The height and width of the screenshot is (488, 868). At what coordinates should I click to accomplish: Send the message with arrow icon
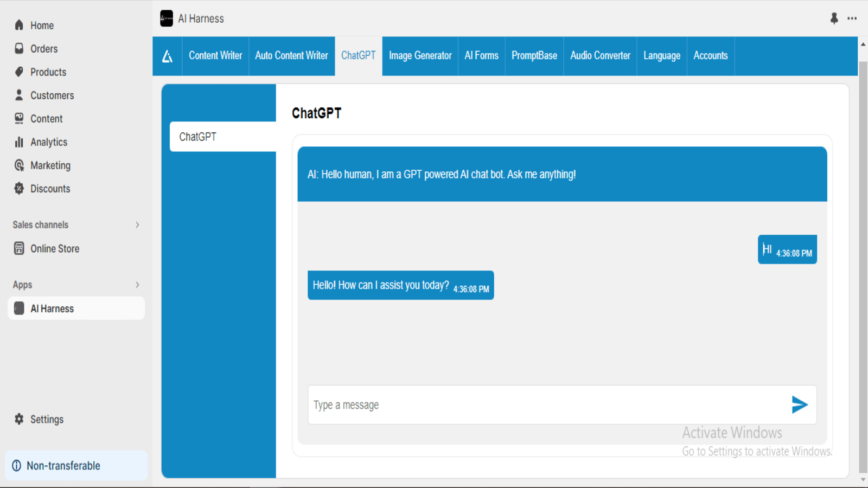[800, 404]
